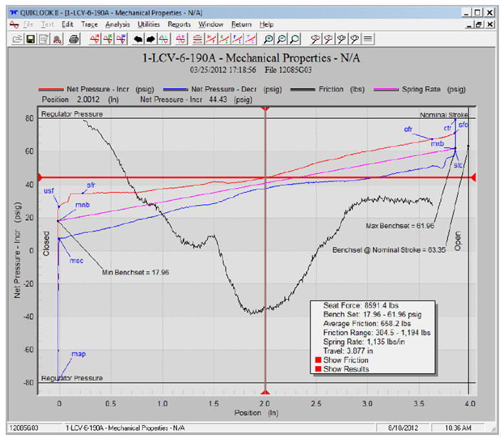Toggle the Show Friction red checkbox

coord(317,360)
